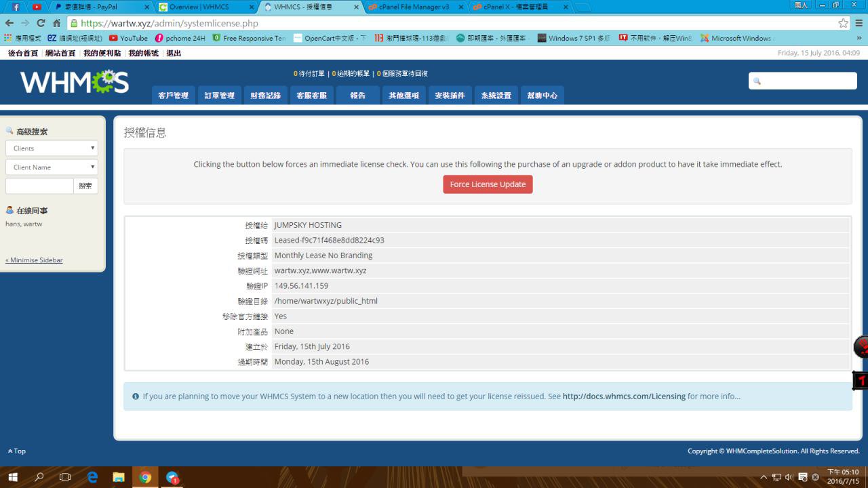This screenshot has height=488, width=868.
Task: Open the volume control in system tray
Action: pos(789,477)
